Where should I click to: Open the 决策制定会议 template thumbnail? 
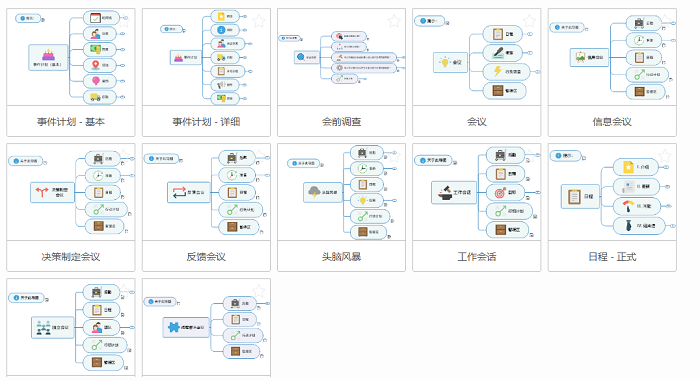pyautogui.click(x=71, y=192)
